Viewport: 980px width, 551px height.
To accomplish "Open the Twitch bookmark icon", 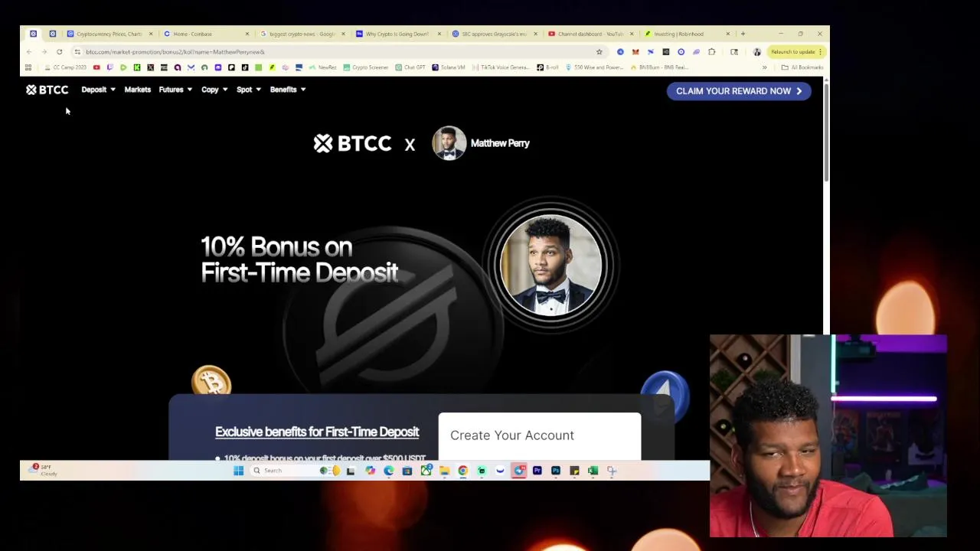I will click(x=110, y=67).
